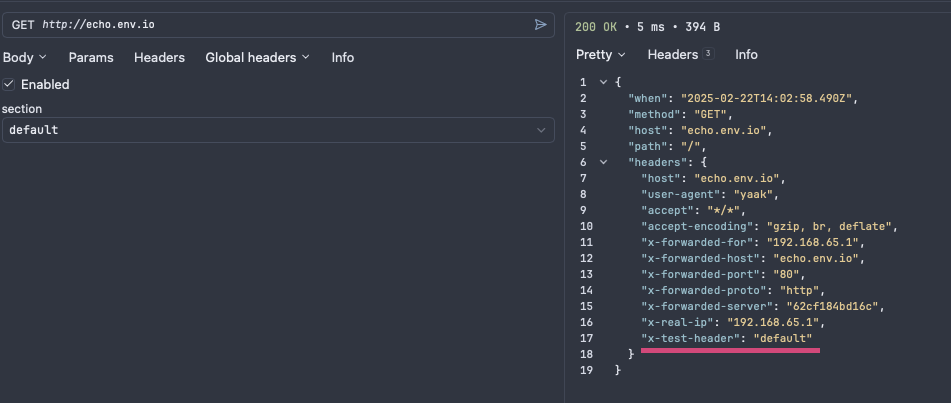This screenshot has width=951, height=403.
Task: Open the request Info tab
Action: (x=343, y=57)
